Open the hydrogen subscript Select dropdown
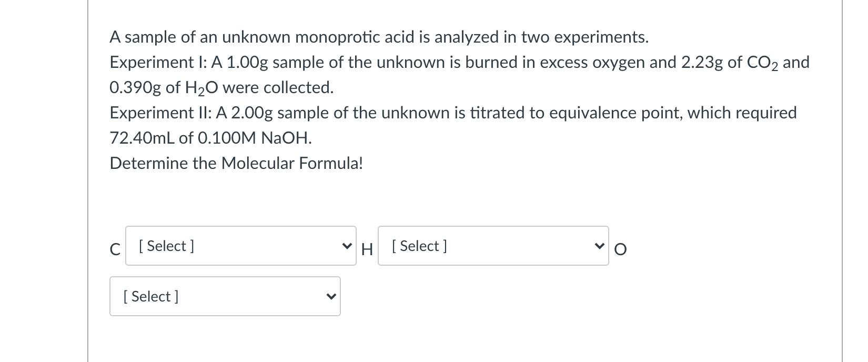The height and width of the screenshot is (362, 868). (493, 246)
